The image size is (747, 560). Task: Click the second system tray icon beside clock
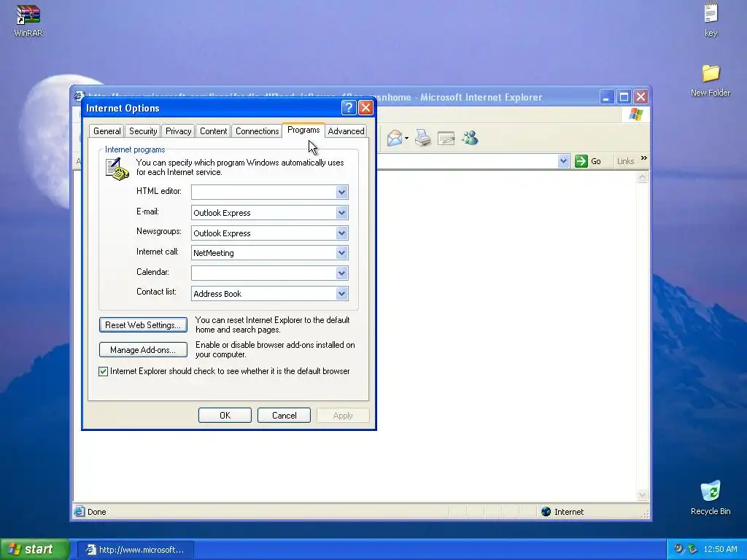click(693, 549)
